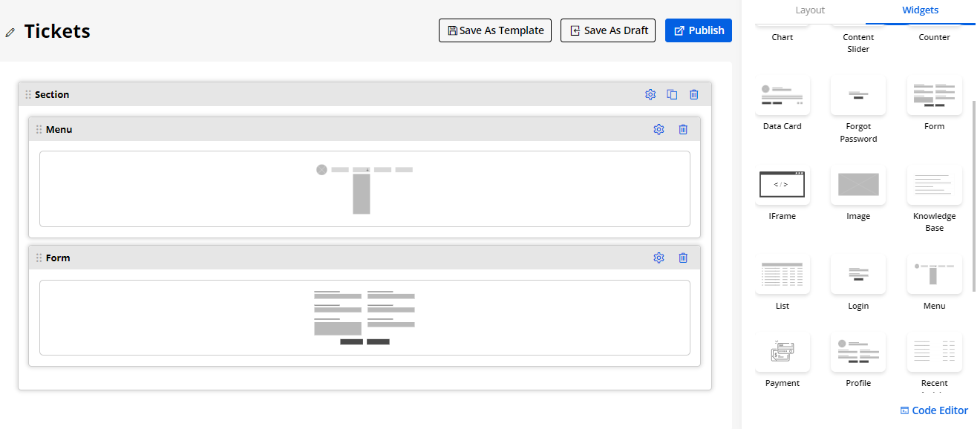Select the Knowledge Base widget

click(934, 185)
